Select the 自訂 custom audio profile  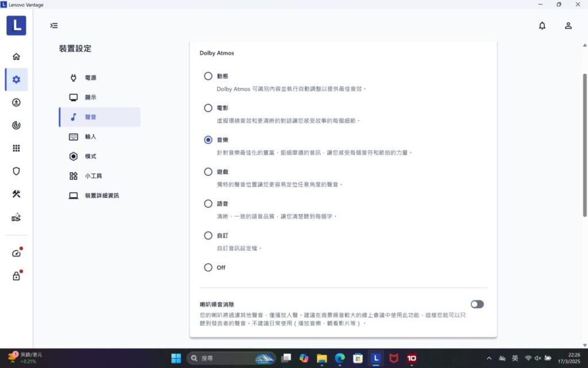[x=208, y=235]
